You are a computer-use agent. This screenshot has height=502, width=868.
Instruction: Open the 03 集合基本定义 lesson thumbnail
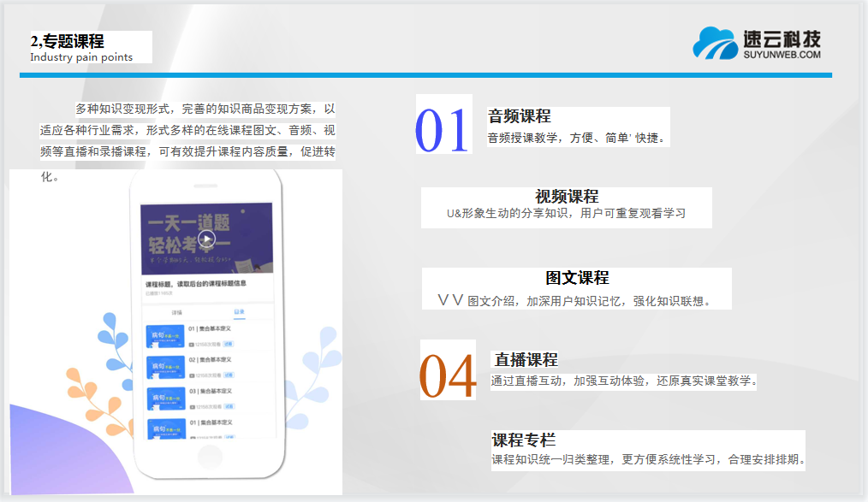click(x=165, y=399)
